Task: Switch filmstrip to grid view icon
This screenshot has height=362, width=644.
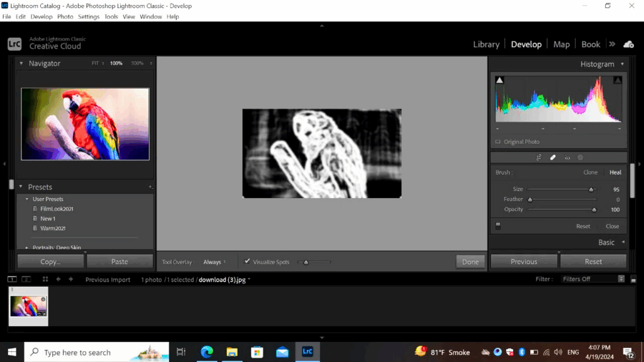Action: [45, 279]
